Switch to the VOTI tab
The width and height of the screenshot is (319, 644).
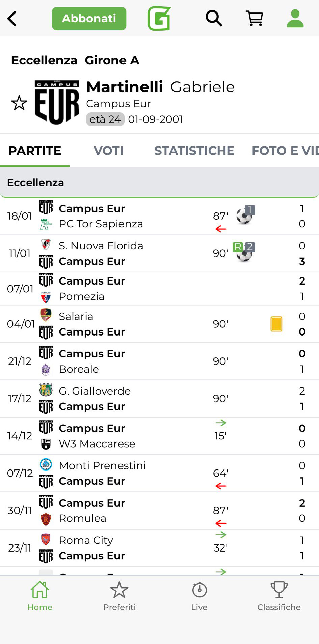click(108, 151)
